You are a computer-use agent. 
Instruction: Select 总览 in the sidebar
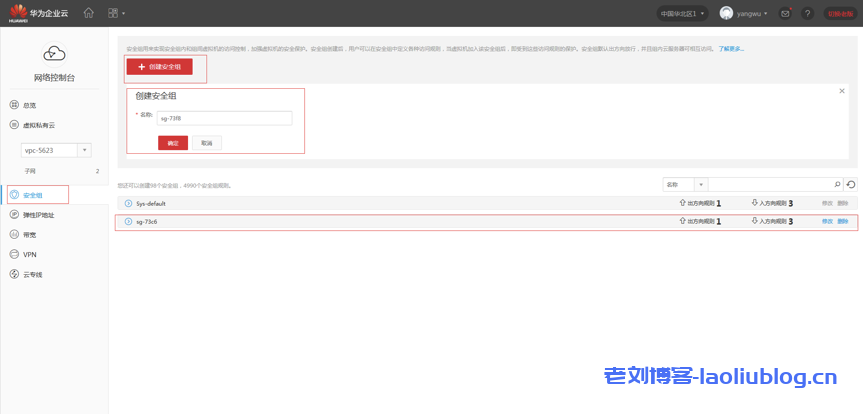pyautogui.click(x=30, y=104)
